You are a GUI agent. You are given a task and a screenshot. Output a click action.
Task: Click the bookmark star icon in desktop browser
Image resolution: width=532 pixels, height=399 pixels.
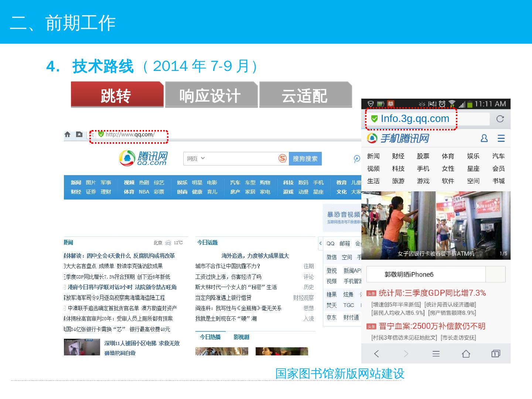point(79,134)
